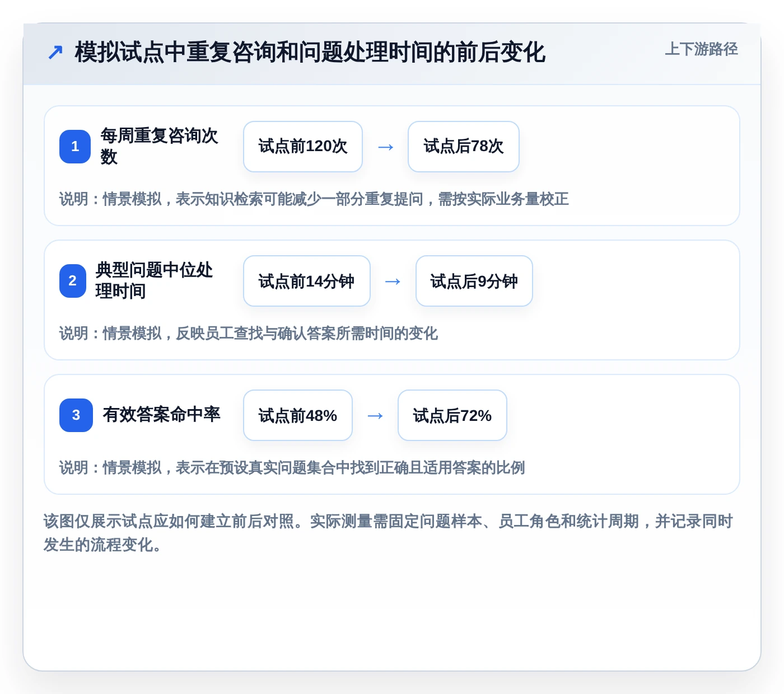
Task: Click the 试点前48% chip
Action: (x=298, y=415)
